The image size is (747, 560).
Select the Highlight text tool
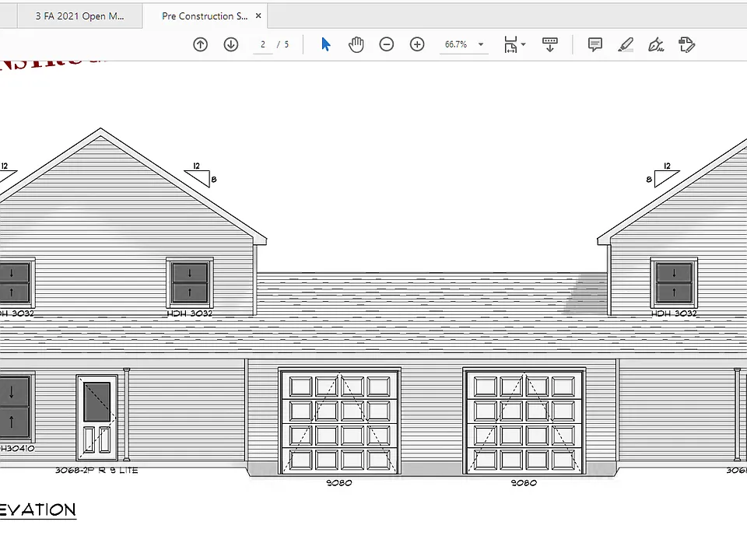click(x=626, y=44)
